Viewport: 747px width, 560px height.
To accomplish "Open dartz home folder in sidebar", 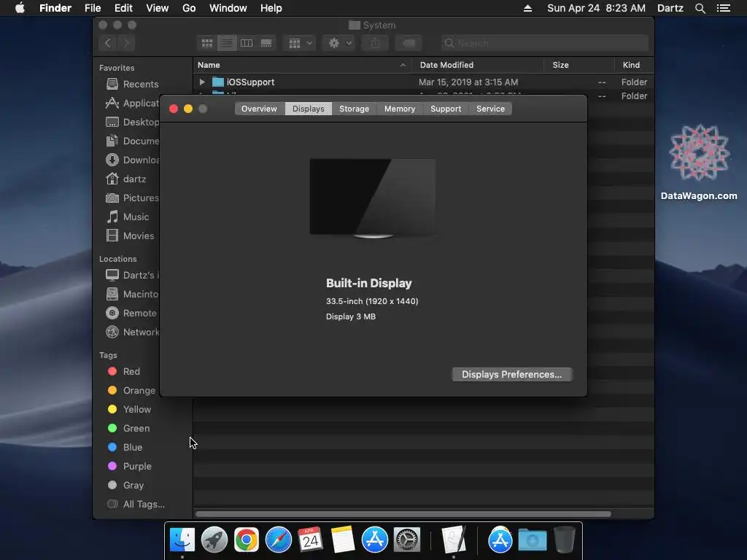I will click(126, 179).
